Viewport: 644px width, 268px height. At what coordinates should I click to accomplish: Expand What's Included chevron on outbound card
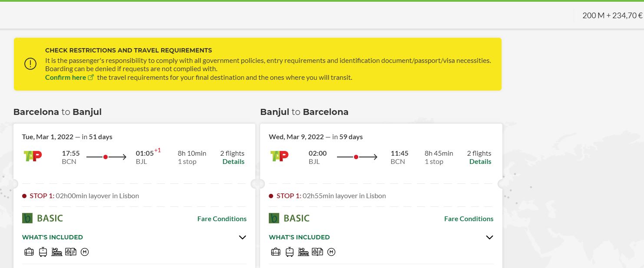[242, 237]
